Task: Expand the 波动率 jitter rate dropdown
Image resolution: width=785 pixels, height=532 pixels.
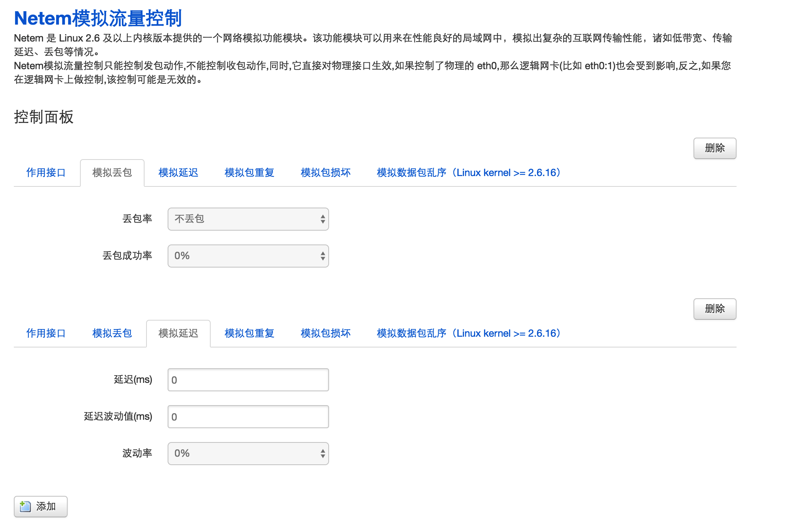Action: pyautogui.click(x=248, y=454)
